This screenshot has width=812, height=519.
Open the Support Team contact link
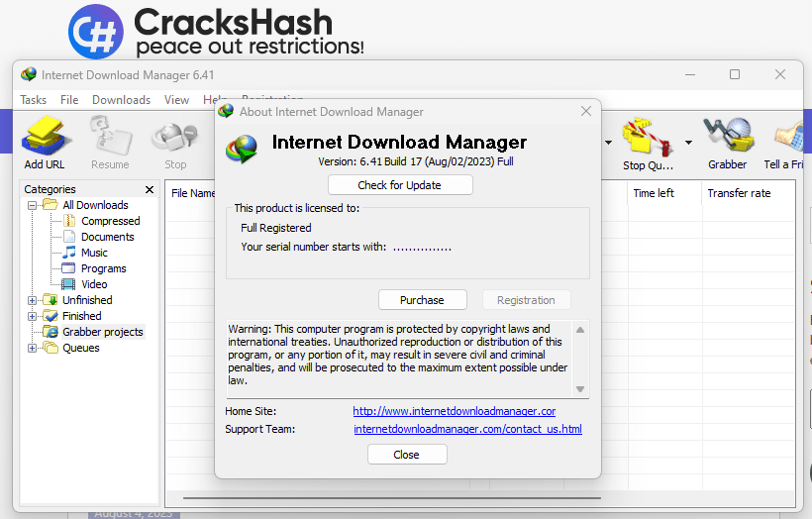click(x=467, y=429)
